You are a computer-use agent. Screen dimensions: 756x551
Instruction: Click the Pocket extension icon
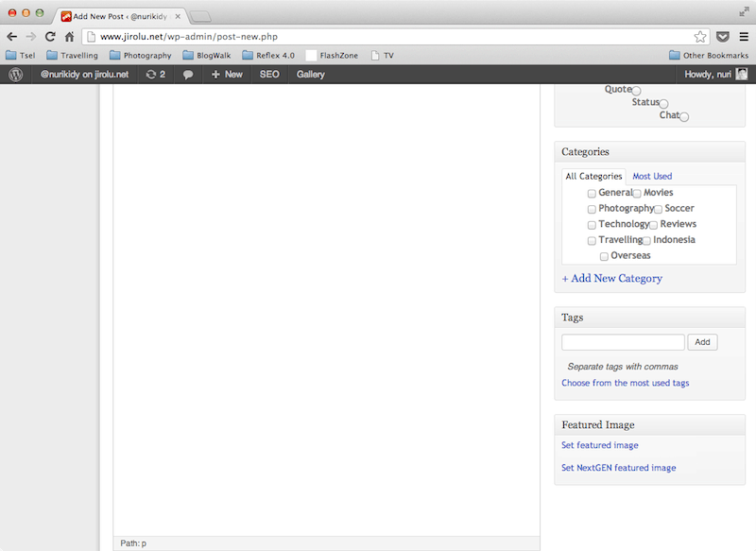[x=723, y=37]
